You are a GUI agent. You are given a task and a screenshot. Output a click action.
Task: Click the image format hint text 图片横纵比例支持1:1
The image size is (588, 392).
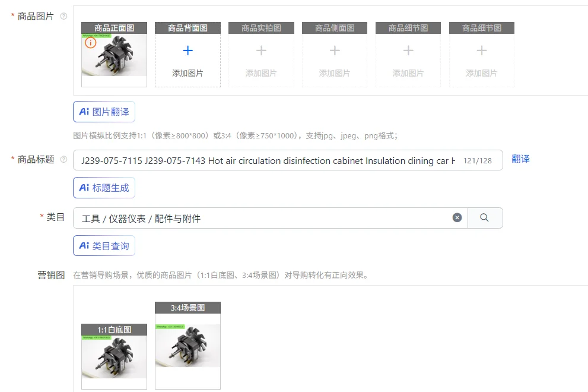pyautogui.click(x=235, y=135)
